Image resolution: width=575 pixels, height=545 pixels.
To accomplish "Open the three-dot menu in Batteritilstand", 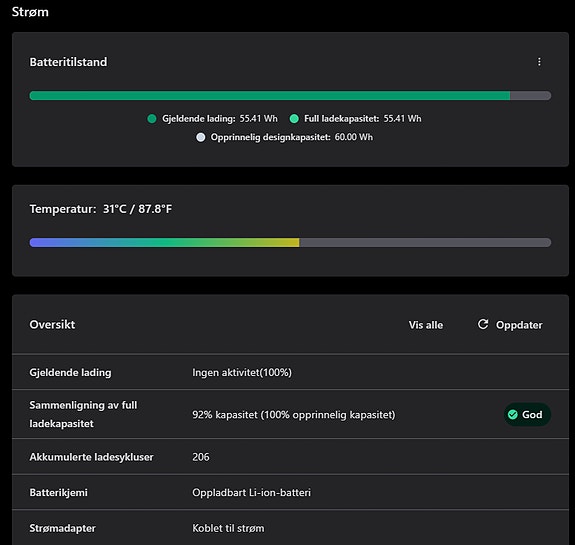I will tap(539, 62).
